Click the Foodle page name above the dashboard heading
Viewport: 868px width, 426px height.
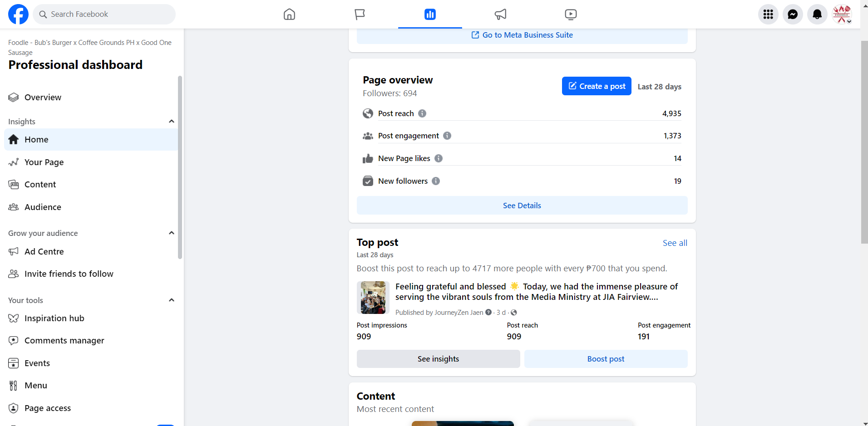click(x=90, y=47)
